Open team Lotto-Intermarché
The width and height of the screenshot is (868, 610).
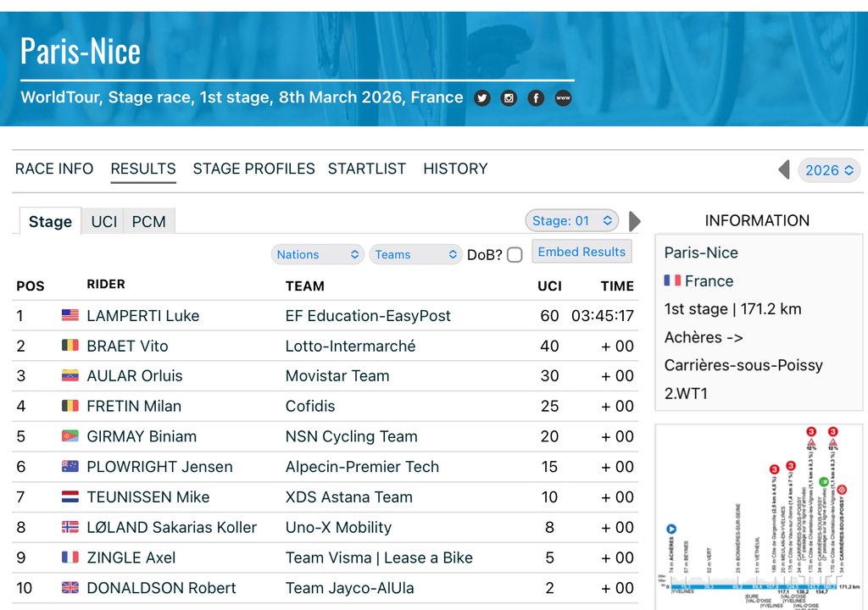pyautogui.click(x=350, y=346)
